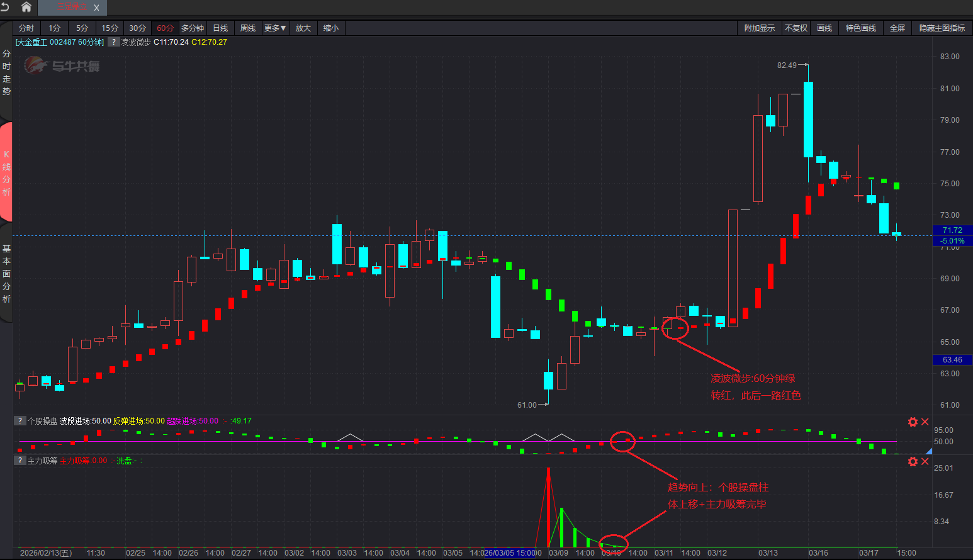
Task: Open settings gear of 主力吸筹 panel
Action: point(913,461)
